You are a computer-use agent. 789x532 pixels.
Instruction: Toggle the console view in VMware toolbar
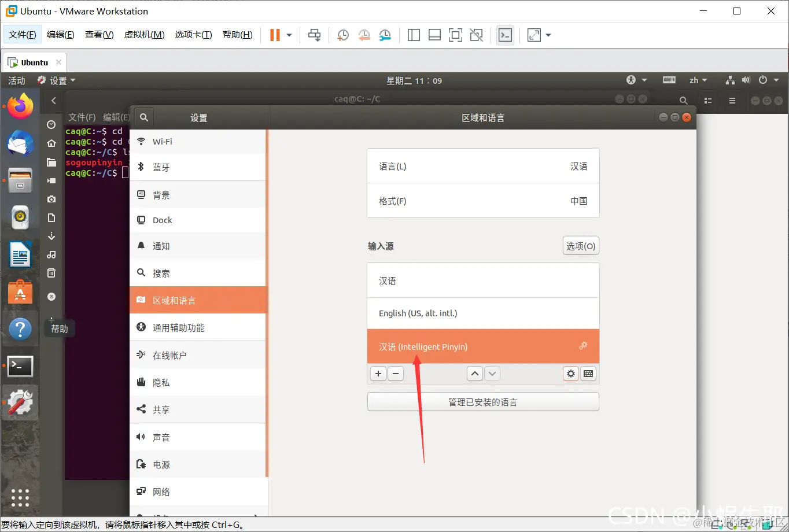(505, 35)
